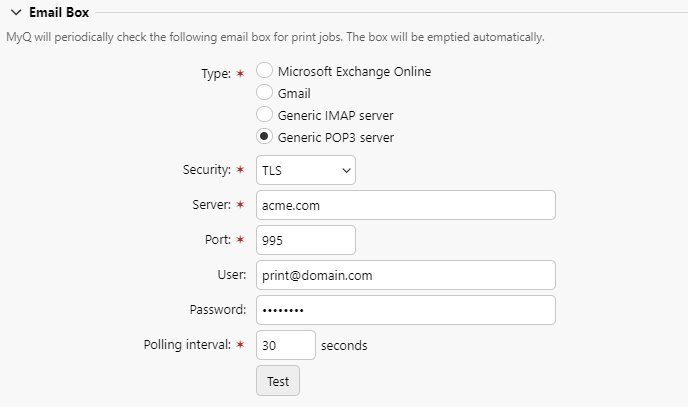Focus the Polling interval seconds box
Viewport: 688px width, 407px height.
[x=286, y=345]
